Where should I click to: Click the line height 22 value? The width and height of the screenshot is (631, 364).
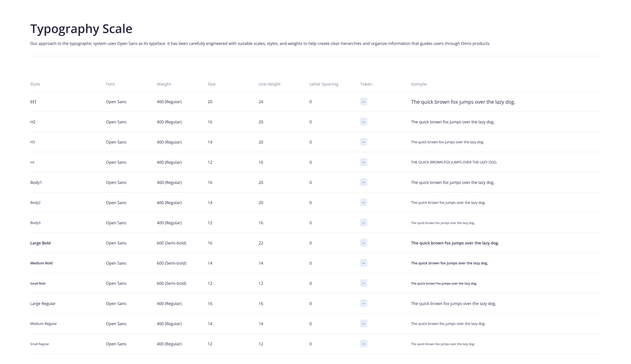click(261, 243)
